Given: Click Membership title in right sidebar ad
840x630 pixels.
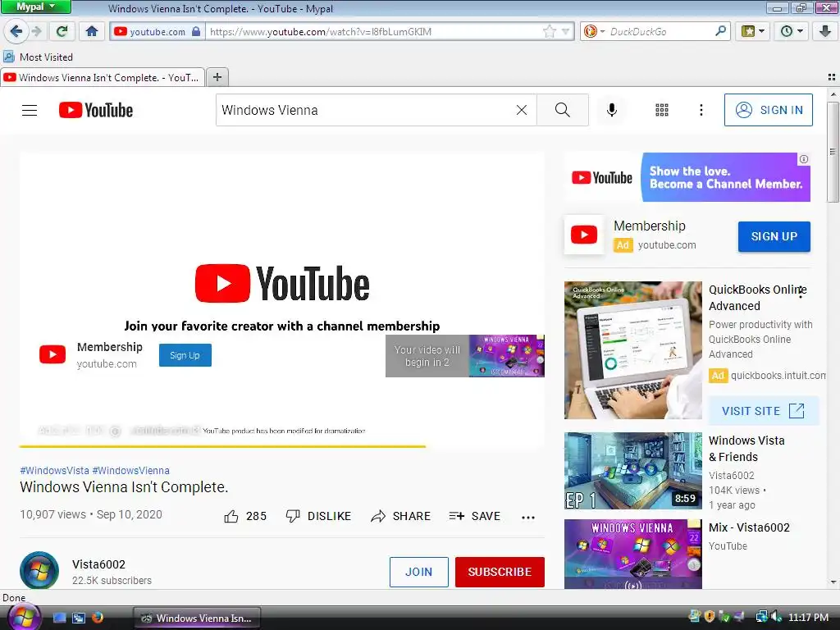Looking at the screenshot, I should 650,226.
